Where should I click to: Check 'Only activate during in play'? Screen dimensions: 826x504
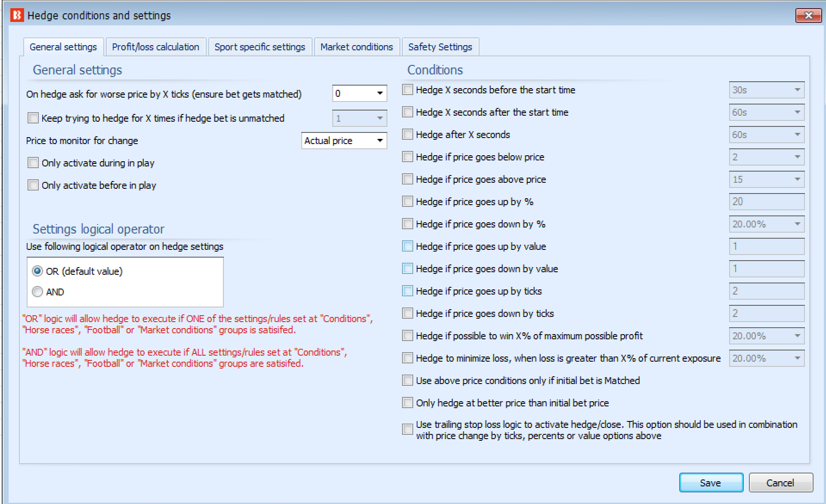point(33,163)
